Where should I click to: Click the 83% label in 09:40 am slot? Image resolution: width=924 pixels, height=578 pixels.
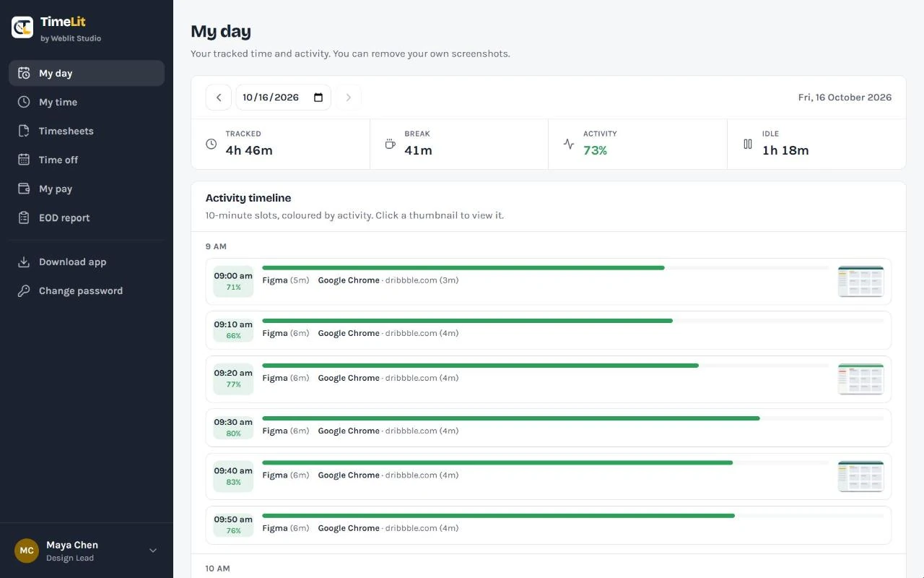click(x=233, y=482)
